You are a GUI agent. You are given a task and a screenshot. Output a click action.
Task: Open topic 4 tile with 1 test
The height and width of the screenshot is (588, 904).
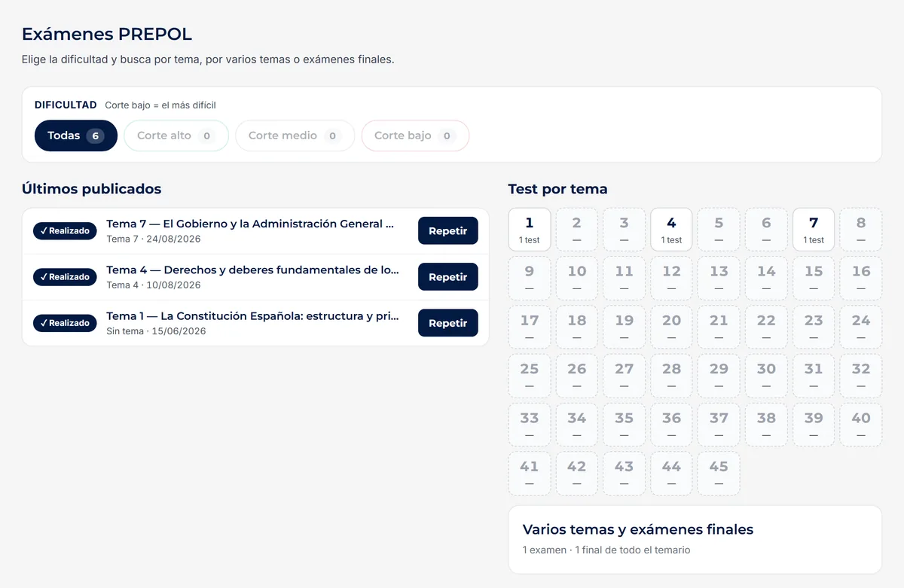coord(671,230)
